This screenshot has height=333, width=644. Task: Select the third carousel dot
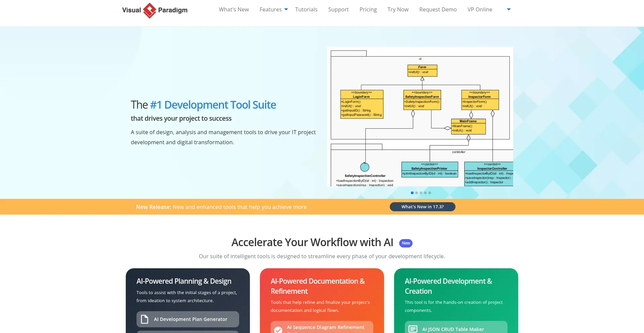[x=421, y=193]
